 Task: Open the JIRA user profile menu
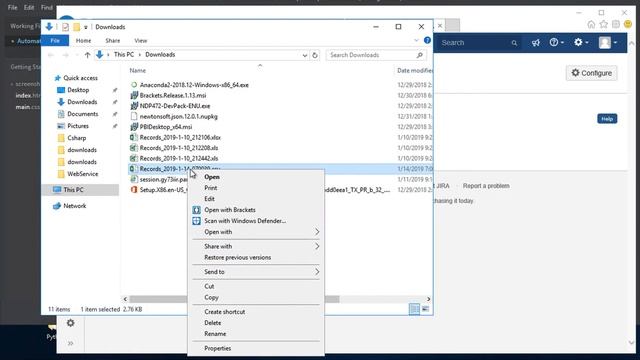(x=608, y=42)
